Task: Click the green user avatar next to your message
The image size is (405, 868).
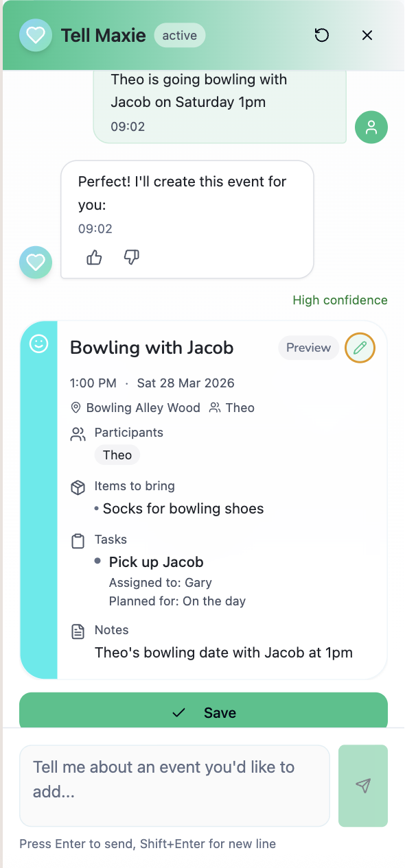Action: [371, 128]
